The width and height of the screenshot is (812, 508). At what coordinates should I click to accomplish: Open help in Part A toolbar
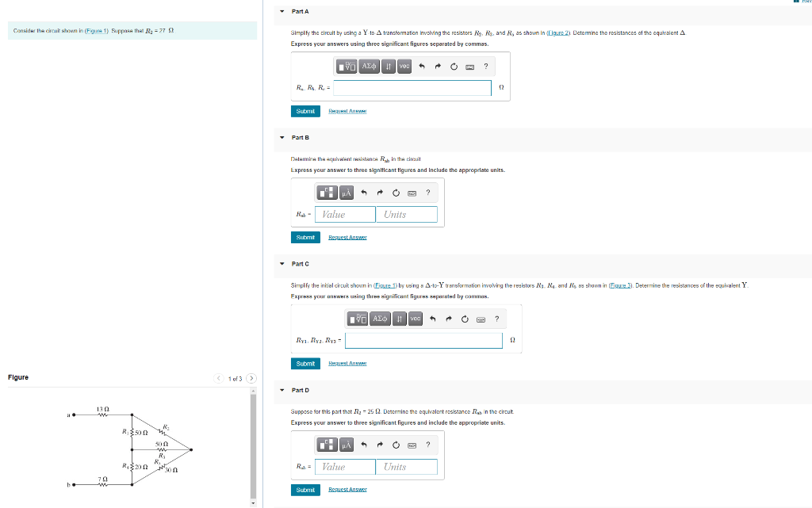pos(486,67)
